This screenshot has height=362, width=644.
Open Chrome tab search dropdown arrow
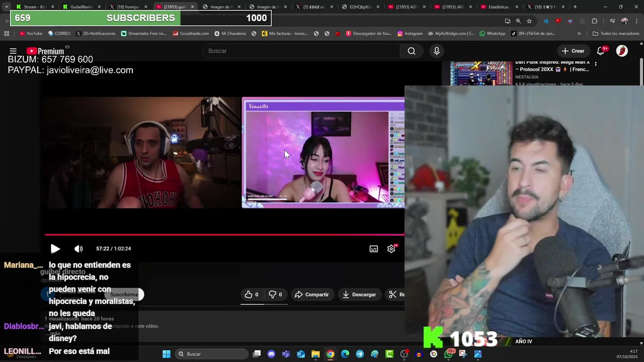click(x=7, y=7)
